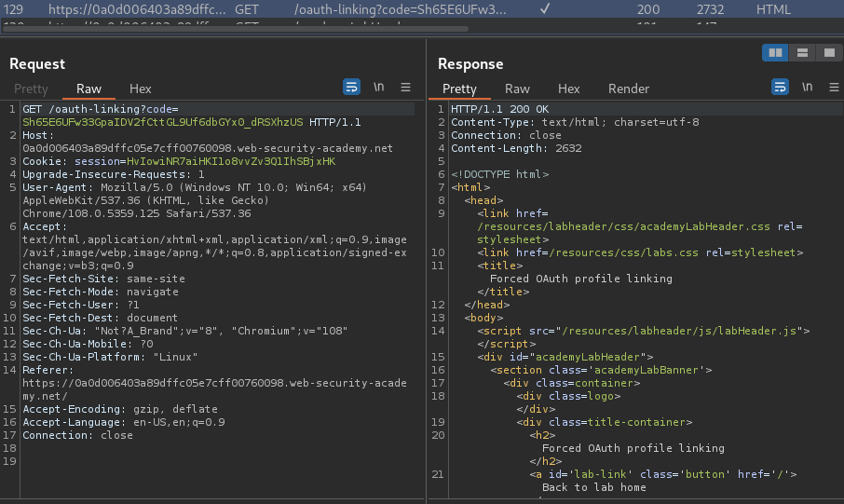This screenshot has height=504, width=844.
Task: Click the 'HTML' MIME type cell in history row
Action: [x=773, y=9]
